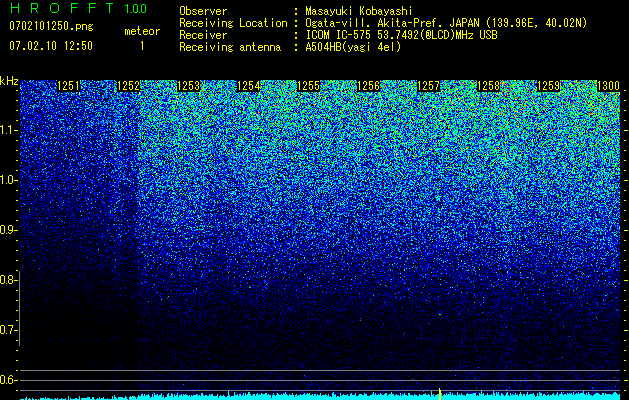Image resolution: width=629 pixels, height=400 pixels.
Task: Click the 0.8 kHz axis label
Action: click(8, 280)
